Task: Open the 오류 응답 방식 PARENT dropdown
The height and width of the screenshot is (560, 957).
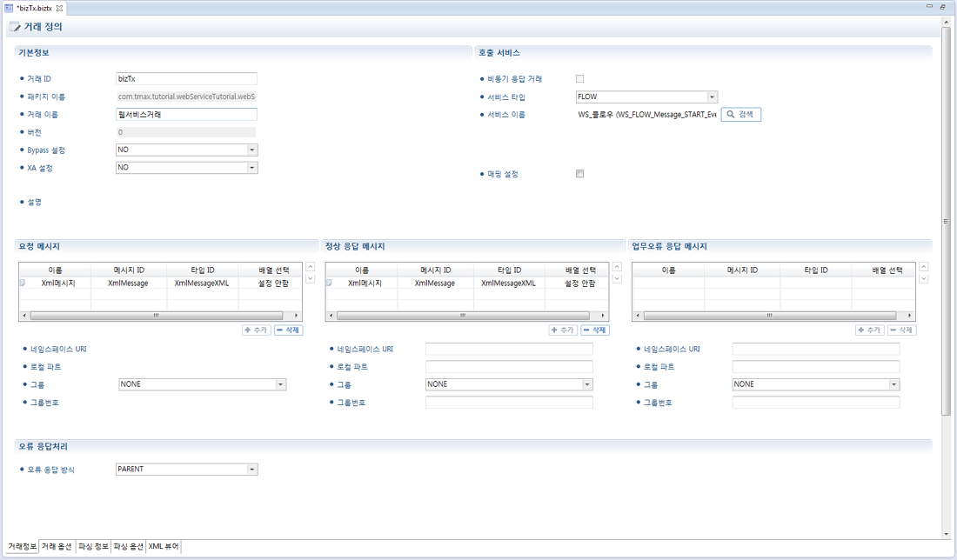Action: pyautogui.click(x=251, y=470)
